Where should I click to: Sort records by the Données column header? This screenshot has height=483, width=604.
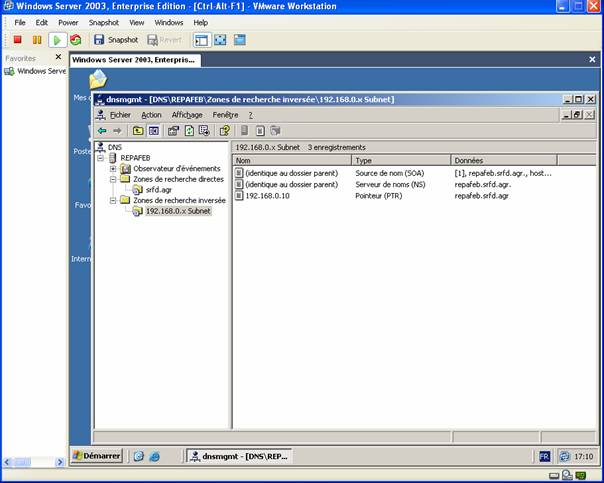(x=503, y=160)
